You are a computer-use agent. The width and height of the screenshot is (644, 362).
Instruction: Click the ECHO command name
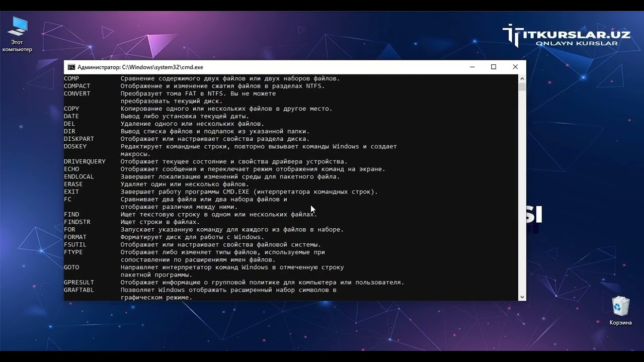click(71, 169)
